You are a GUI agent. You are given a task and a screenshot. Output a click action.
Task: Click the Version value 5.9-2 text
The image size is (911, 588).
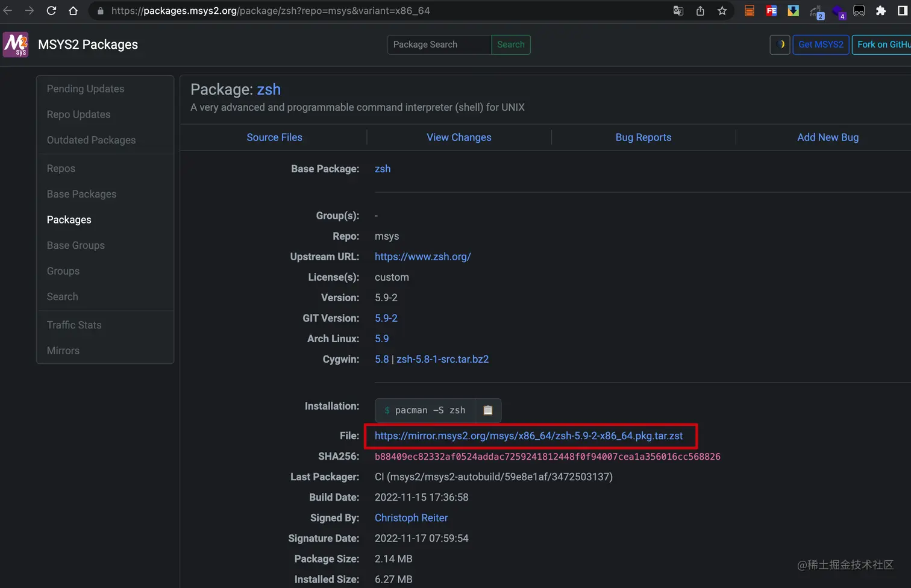click(386, 298)
